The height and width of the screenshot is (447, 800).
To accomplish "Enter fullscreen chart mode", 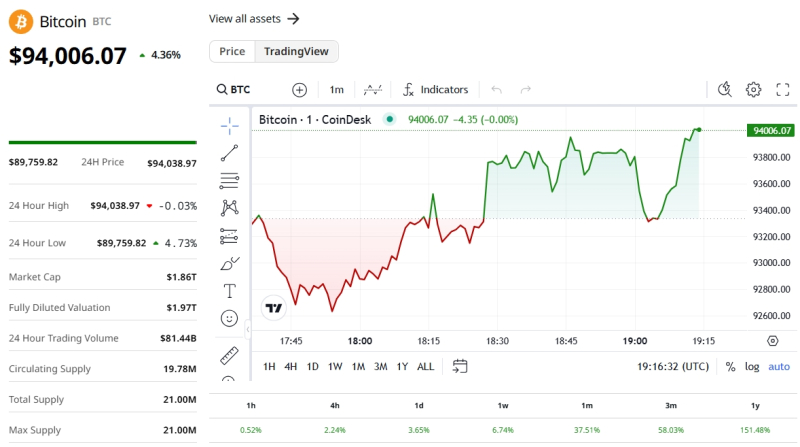I will point(783,90).
